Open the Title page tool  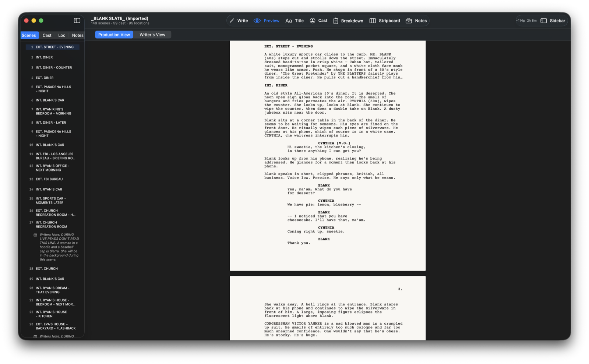pyautogui.click(x=294, y=21)
